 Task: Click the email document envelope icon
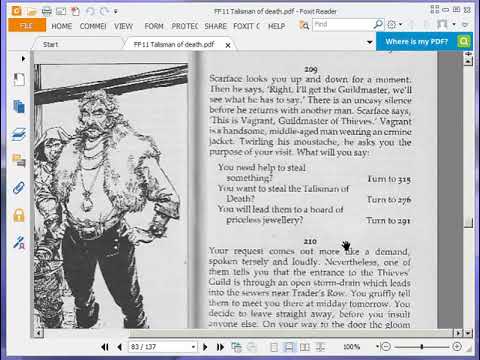pyautogui.click(x=61, y=12)
